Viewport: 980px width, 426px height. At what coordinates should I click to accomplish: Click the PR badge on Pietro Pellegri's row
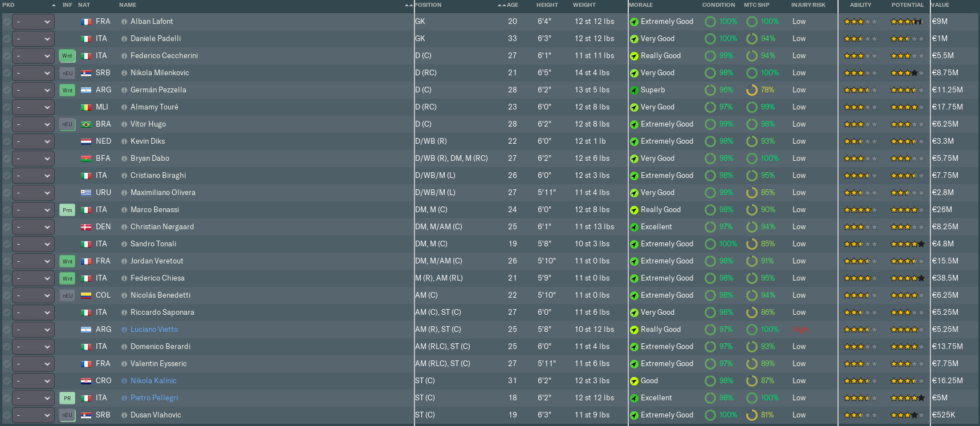tap(67, 398)
